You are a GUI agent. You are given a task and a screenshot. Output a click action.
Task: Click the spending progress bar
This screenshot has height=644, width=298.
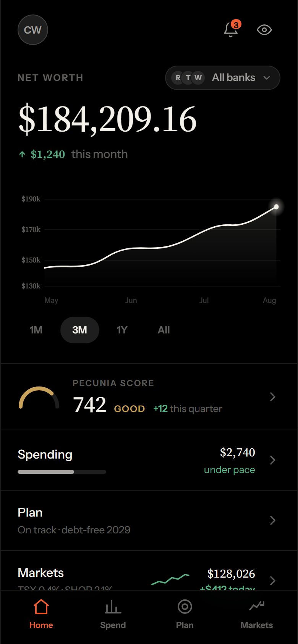pos(62,472)
